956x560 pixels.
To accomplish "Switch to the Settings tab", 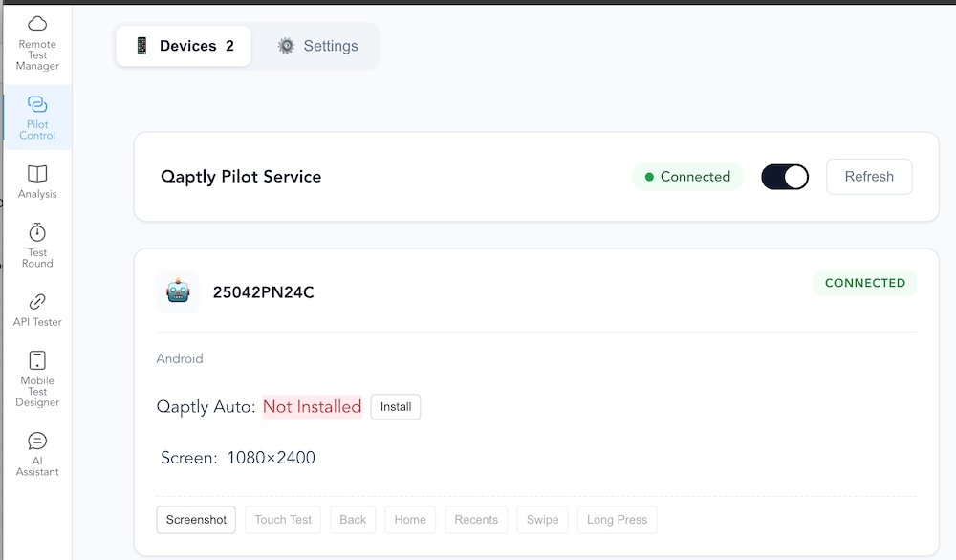I will coord(317,46).
